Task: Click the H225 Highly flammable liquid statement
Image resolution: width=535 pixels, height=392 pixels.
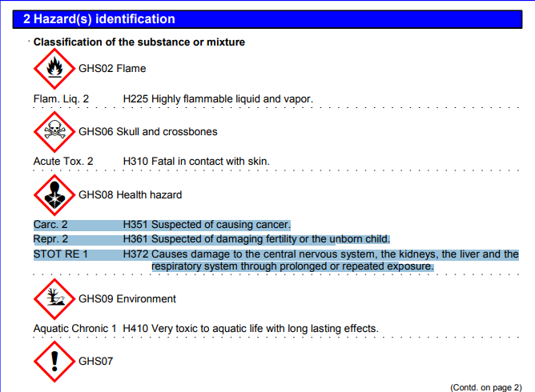Action: pos(217,99)
